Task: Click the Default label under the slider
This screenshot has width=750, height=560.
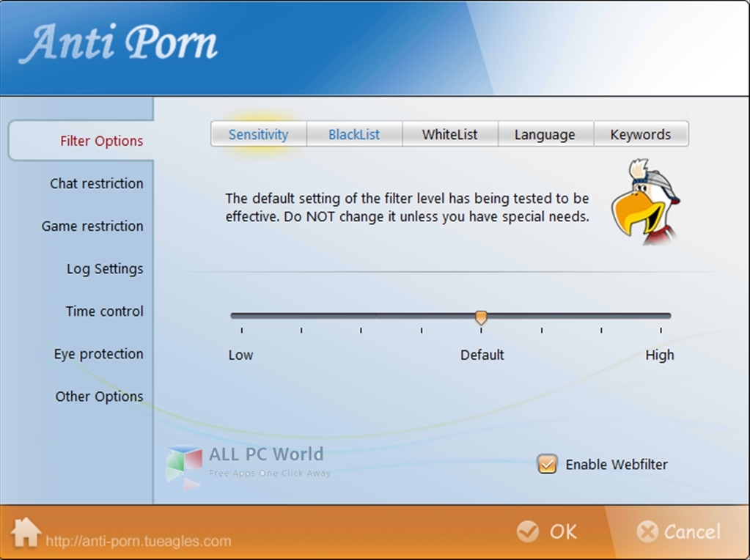Action: coord(482,355)
